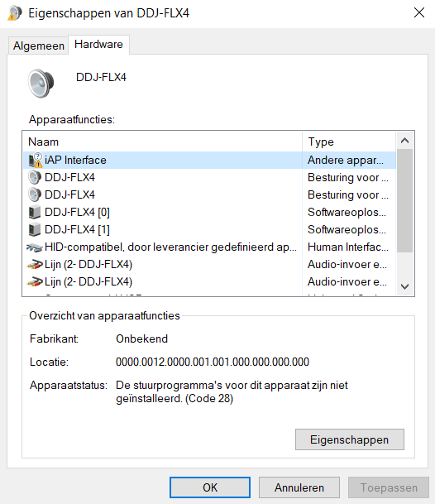Click the second DDJ-FLX4 speaker icon
Screen dimensions: 435x504
coord(35,194)
